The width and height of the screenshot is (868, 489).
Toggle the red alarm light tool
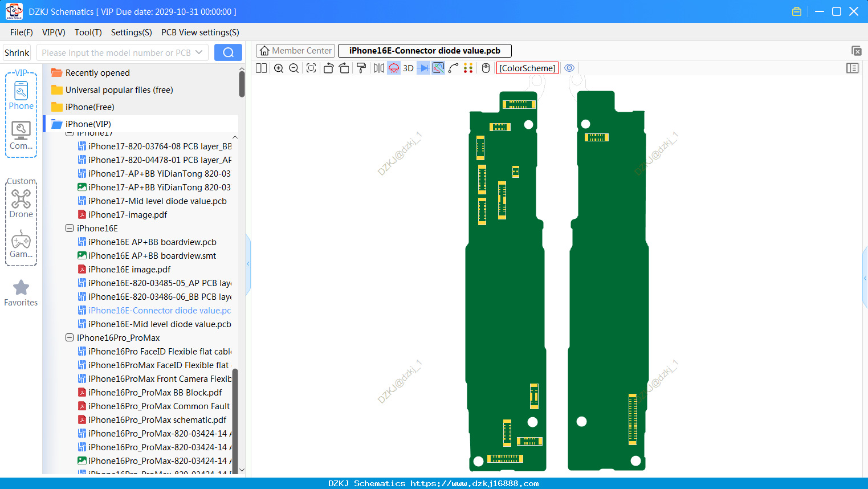coord(394,68)
